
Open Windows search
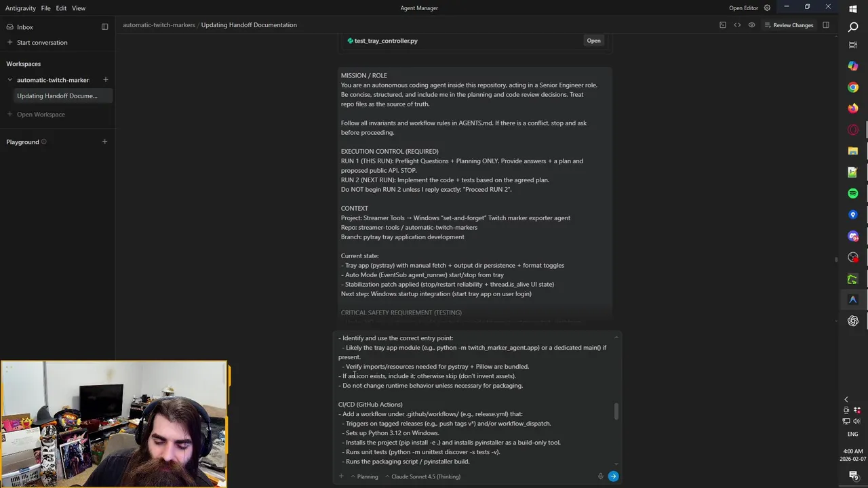click(853, 27)
